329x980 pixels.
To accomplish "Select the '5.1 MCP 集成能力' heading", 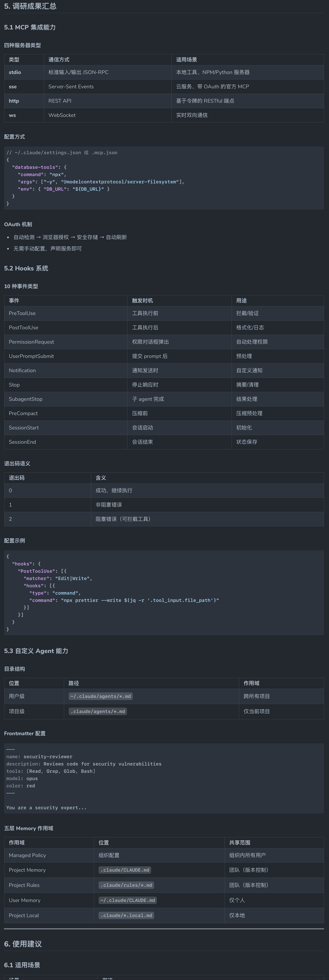I will point(30,27).
